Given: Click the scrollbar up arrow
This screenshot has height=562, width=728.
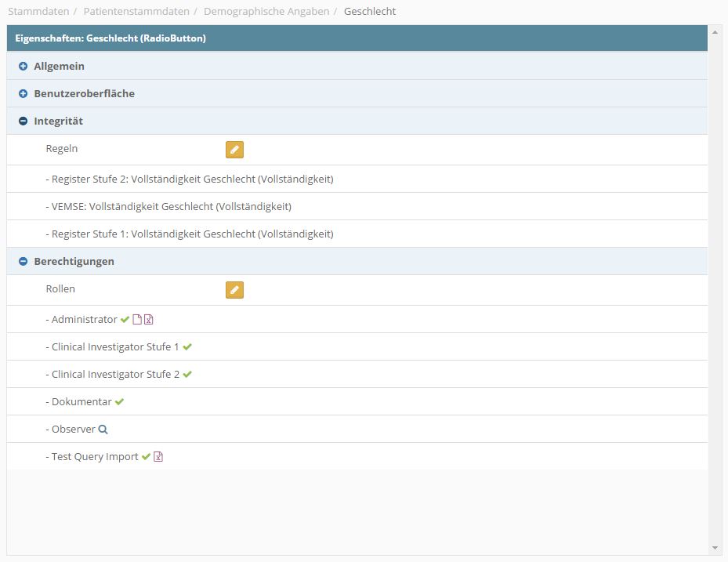Looking at the screenshot, I should click(715, 32).
